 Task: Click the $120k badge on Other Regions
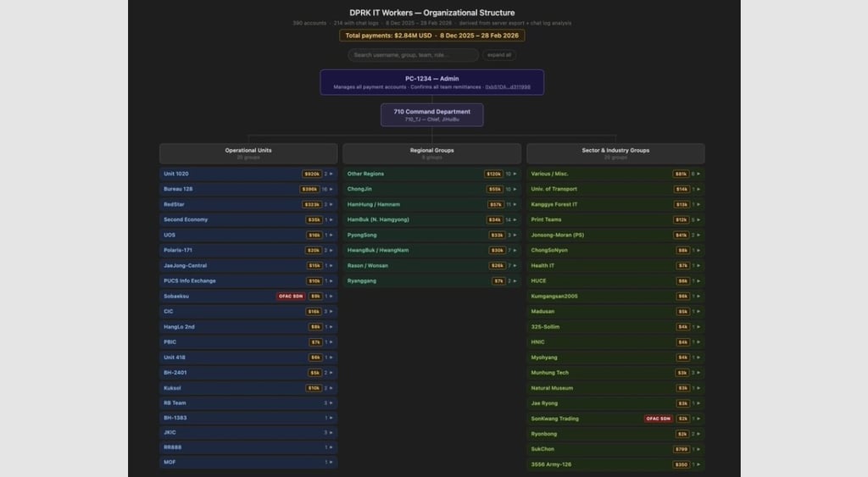(493, 174)
